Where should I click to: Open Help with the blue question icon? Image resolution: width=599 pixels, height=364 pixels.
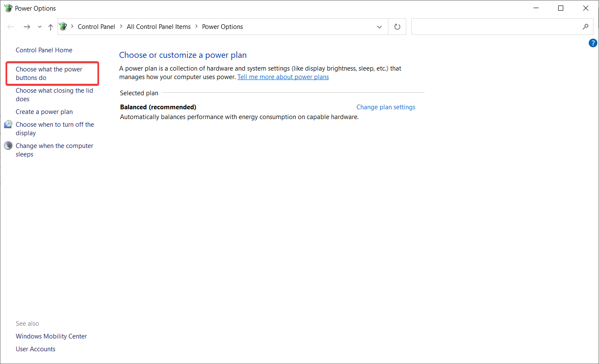click(593, 43)
